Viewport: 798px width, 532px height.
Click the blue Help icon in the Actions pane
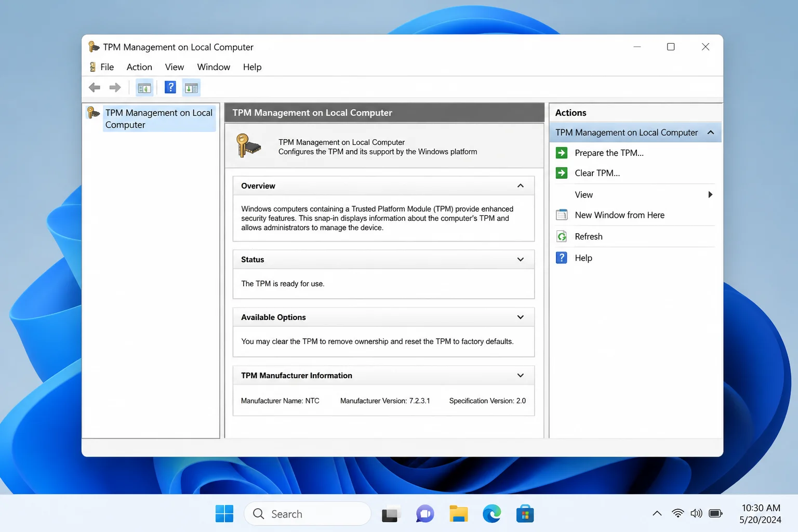point(562,258)
